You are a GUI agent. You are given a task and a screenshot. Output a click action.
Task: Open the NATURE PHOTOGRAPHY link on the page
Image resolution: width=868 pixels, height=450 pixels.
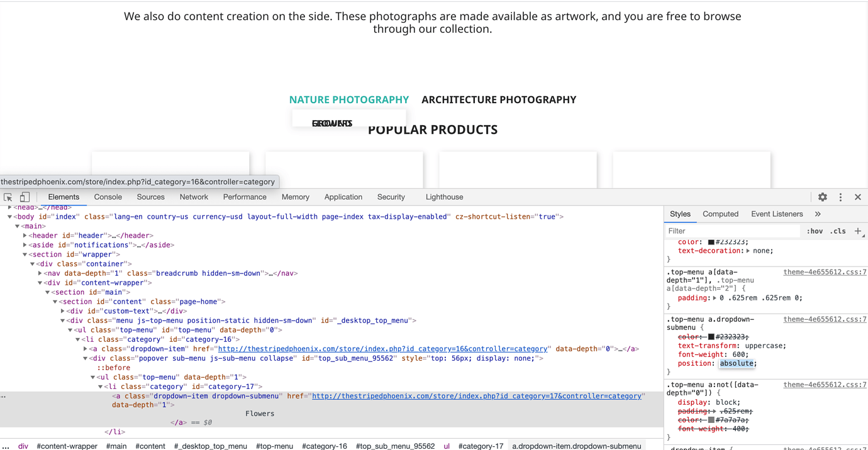[349, 99]
